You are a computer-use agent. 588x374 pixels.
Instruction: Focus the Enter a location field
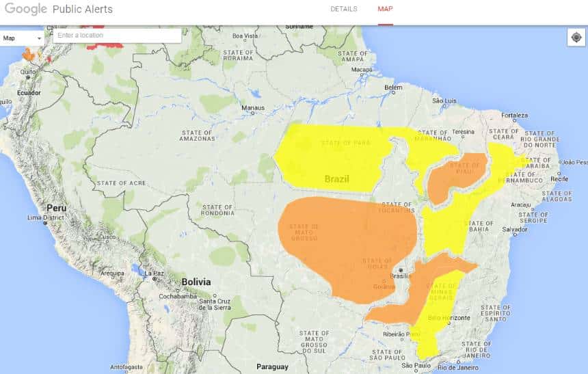[118, 36]
